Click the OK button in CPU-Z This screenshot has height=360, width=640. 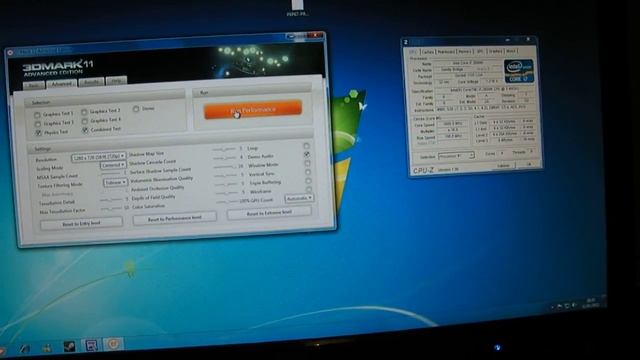(x=528, y=164)
